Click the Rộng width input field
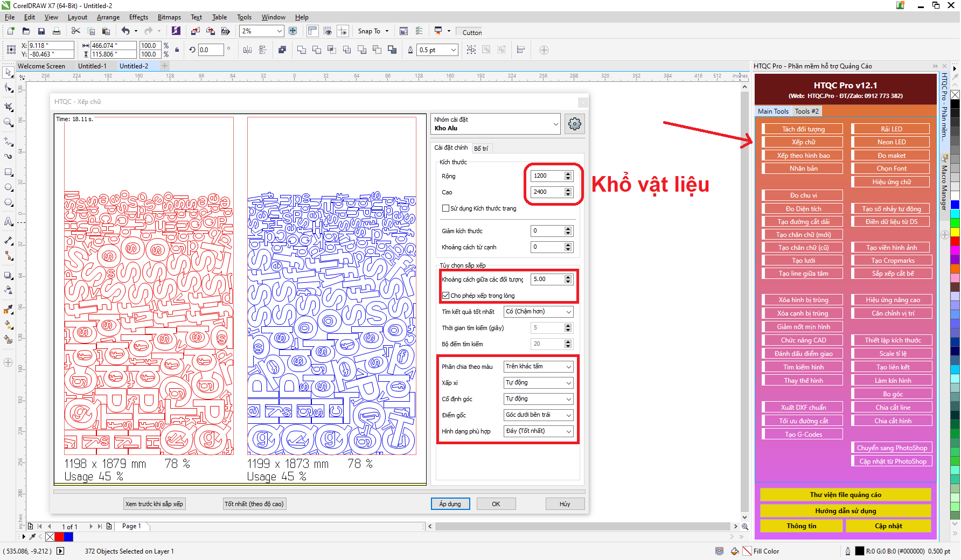This screenshot has height=560, width=961. tap(548, 176)
